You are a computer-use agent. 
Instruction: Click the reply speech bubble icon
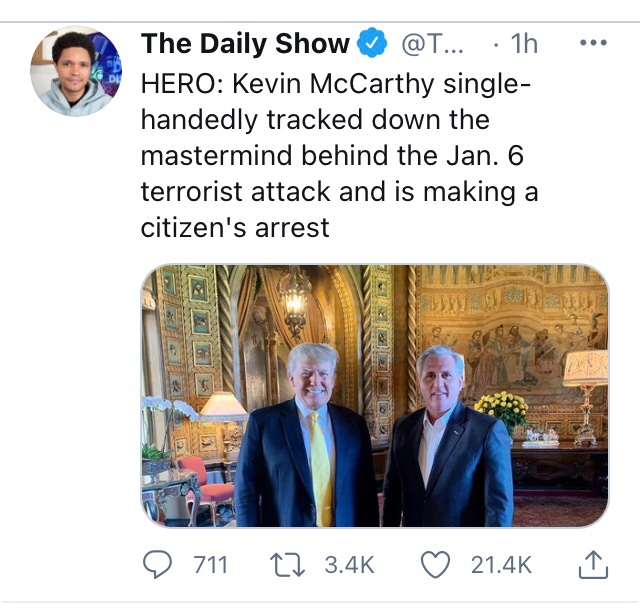[x=160, y=566]
